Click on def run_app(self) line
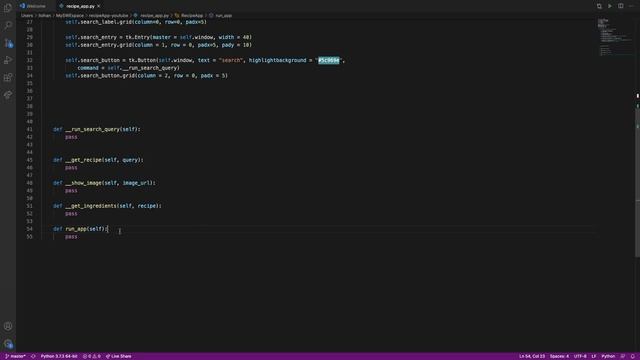640x360 pixels. pos(80,229)
